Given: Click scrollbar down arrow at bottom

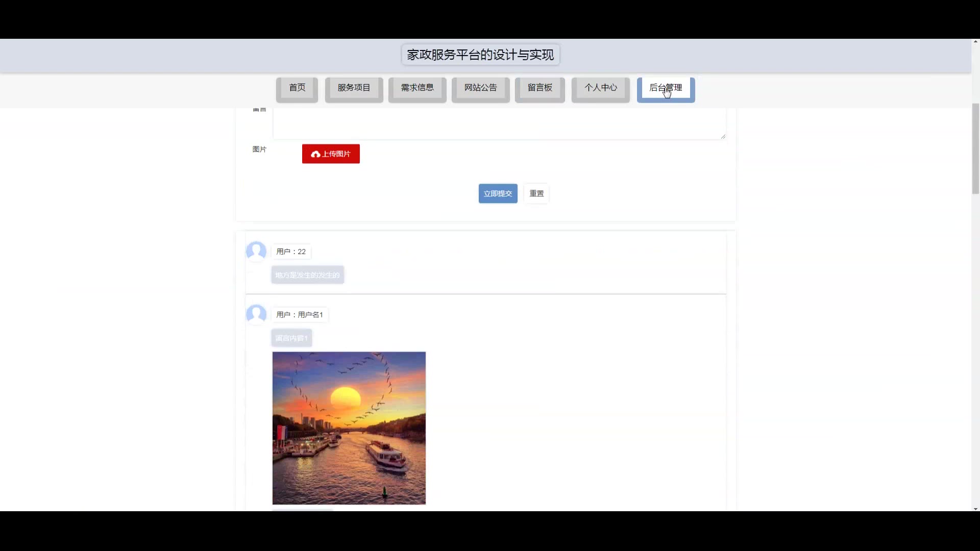Looking at the screenshot, I should click(975, 509).
